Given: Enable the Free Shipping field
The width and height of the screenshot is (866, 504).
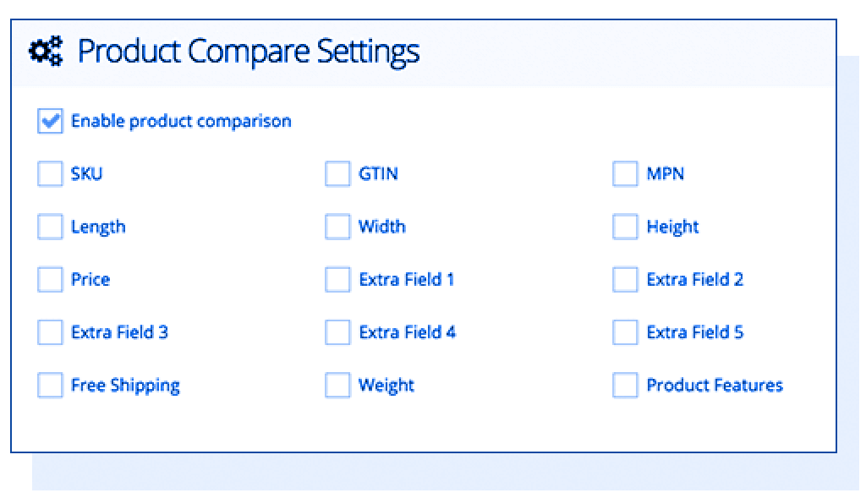Looking at the screenshot, I should pos(49,385).
